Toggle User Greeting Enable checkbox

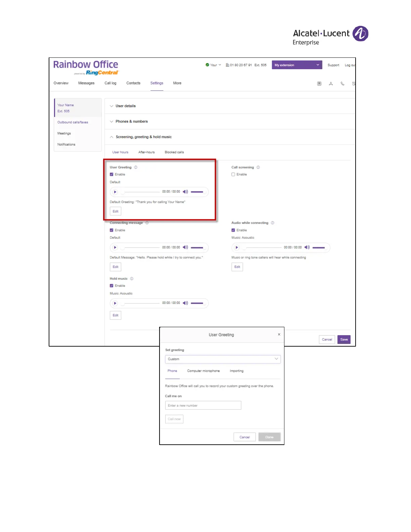[x=111, y=174]
